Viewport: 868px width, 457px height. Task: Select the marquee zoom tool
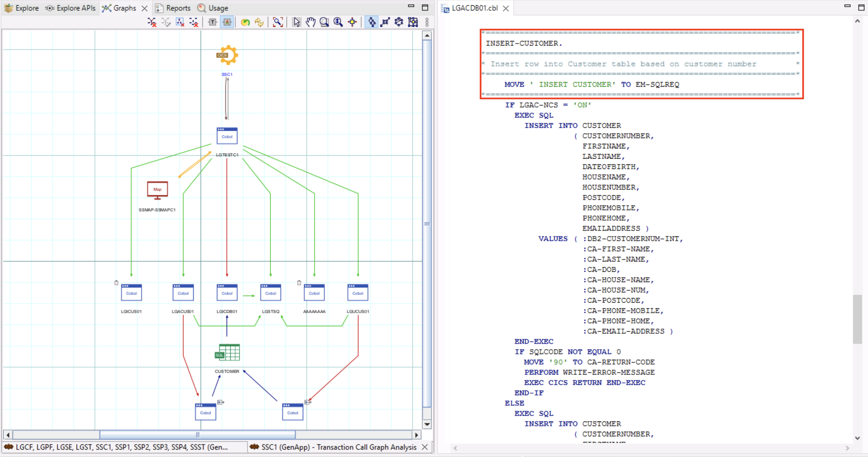(x=324, y=22)
